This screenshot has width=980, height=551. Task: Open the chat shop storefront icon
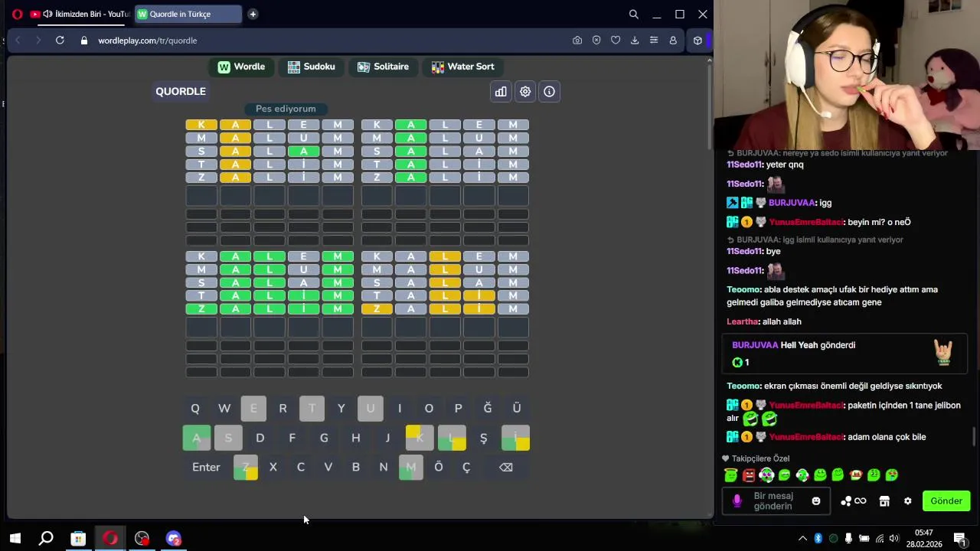pyautogui.click(x=884, y=501)
